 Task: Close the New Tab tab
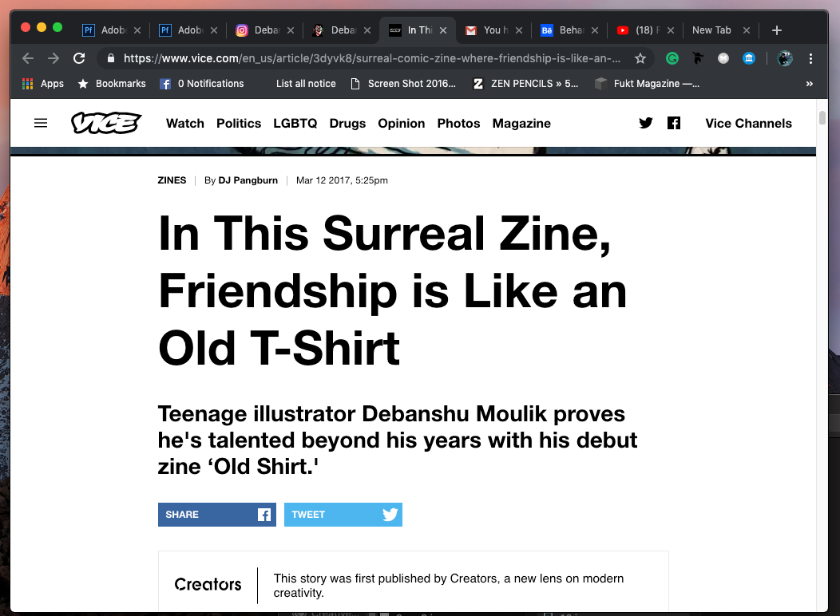click(747, 30)
